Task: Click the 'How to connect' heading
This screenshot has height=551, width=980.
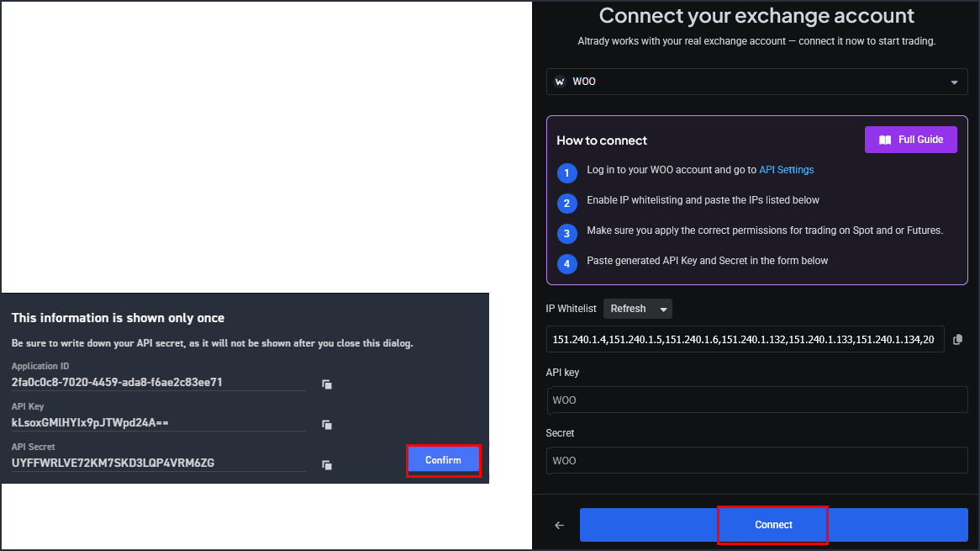Action: [x=602, y=140]
